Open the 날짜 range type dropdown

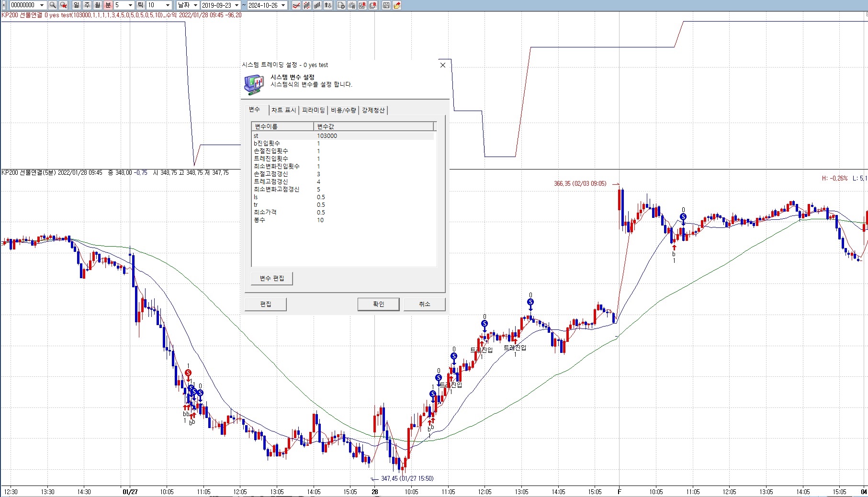195,5
